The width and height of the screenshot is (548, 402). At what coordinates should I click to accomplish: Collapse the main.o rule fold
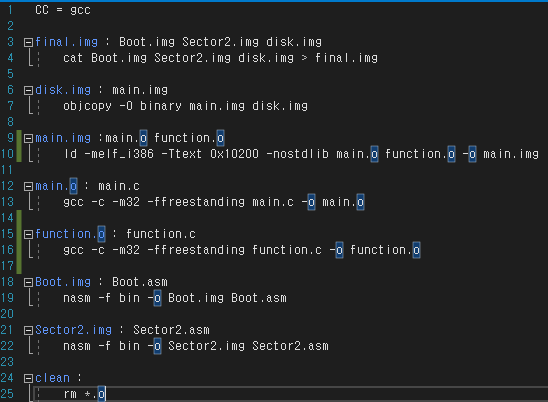coord(28,186)
